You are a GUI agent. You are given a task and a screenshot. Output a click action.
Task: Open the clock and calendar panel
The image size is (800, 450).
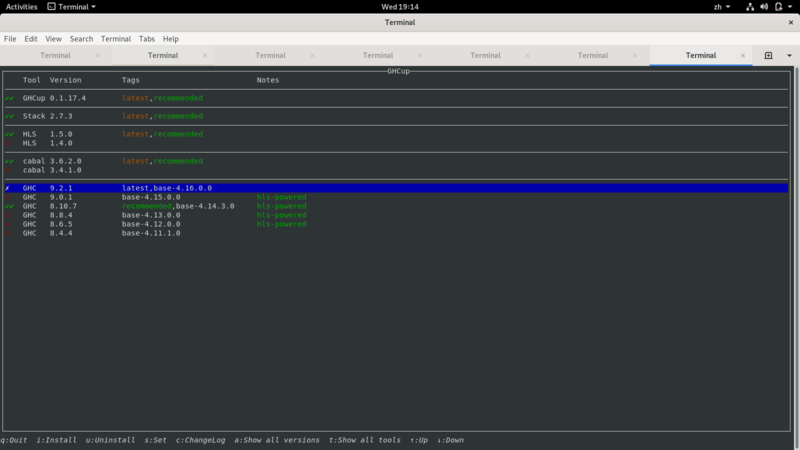[399, 7]
